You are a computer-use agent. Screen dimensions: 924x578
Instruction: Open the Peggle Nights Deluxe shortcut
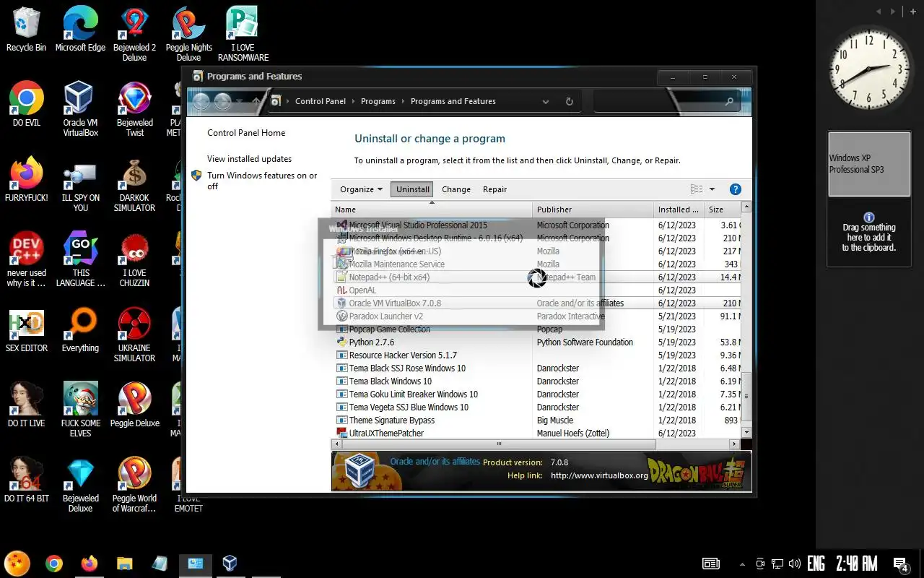tap(188, 34)
